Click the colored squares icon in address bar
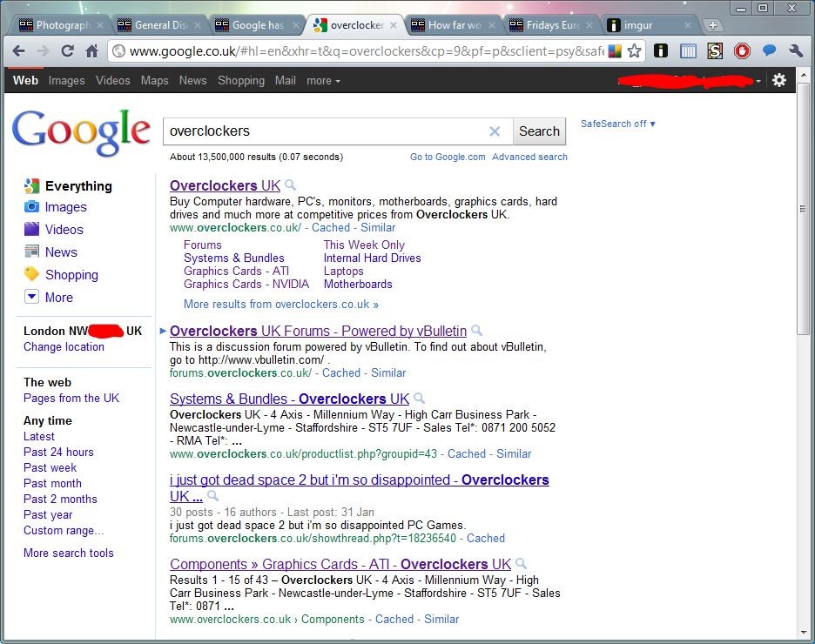 tap(615, 50)
